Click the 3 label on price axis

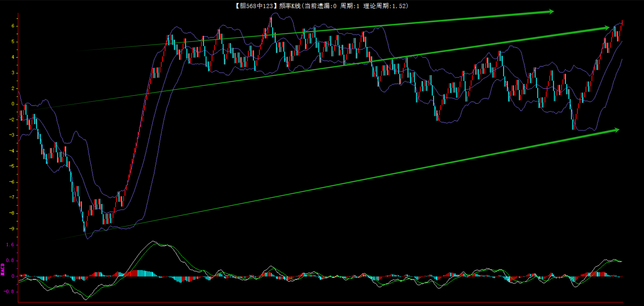tap(13, 73)
